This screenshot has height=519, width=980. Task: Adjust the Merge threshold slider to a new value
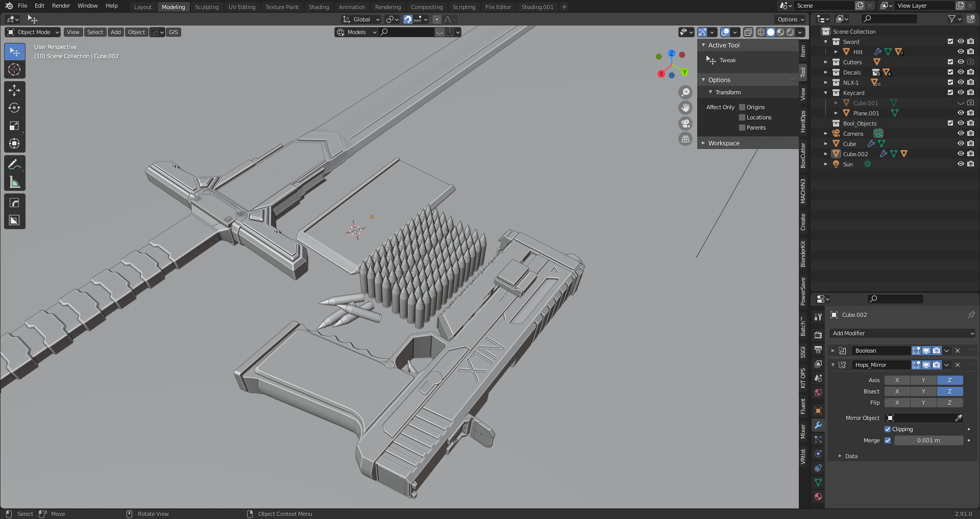coord(928,440)
